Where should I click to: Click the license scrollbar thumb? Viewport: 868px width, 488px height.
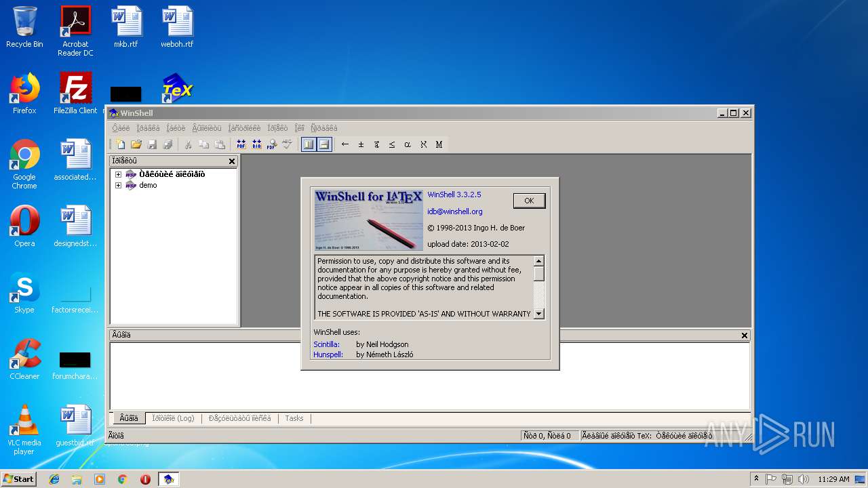click(x=539, y=273)
